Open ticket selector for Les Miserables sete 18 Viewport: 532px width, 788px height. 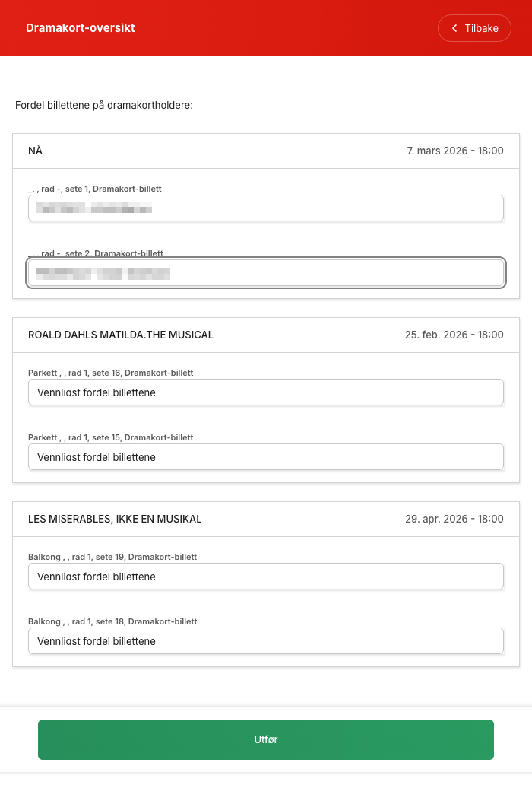(266, 641)
